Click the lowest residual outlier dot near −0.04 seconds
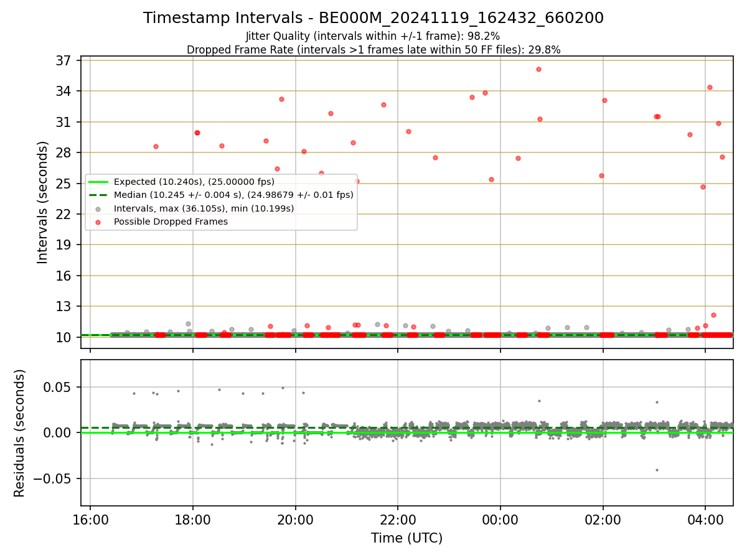The height and width of the screenshot is (560, 747). (x=657, y=470)
